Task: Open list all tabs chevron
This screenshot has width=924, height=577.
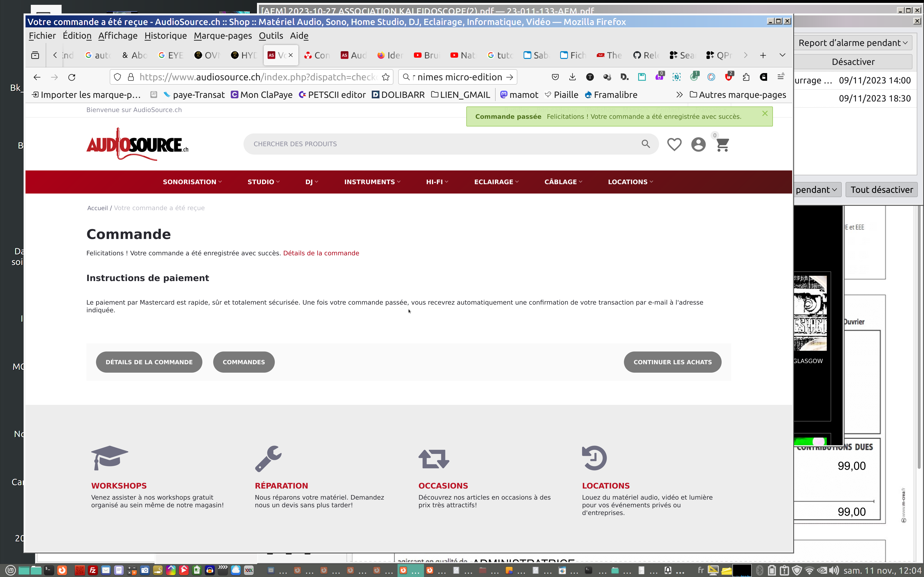Action: coord(782,55)
